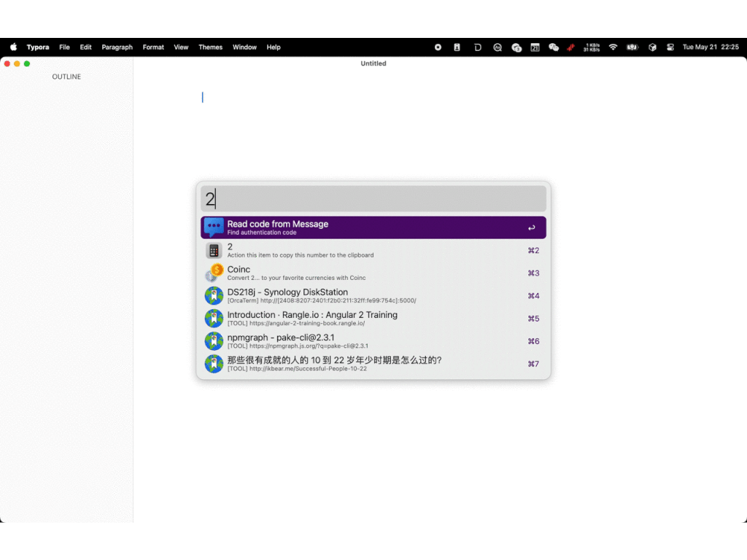Click the calculator icon beside result 2
The width and height of the screenshot is (747, 560).
point(214,251)
